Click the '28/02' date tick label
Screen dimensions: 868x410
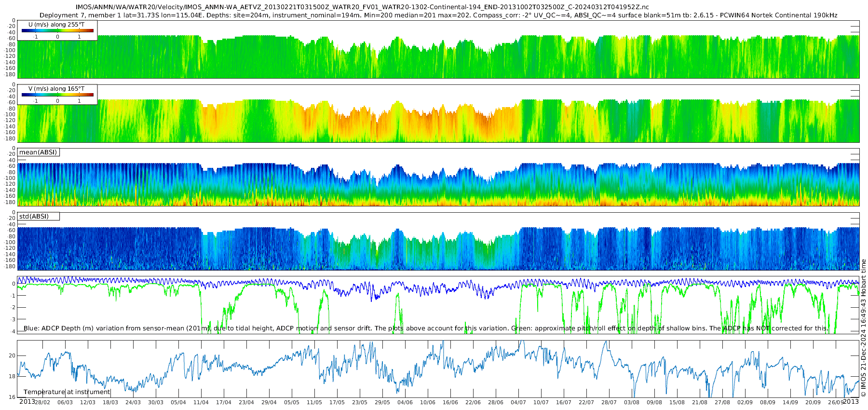(x=42, y=402)
